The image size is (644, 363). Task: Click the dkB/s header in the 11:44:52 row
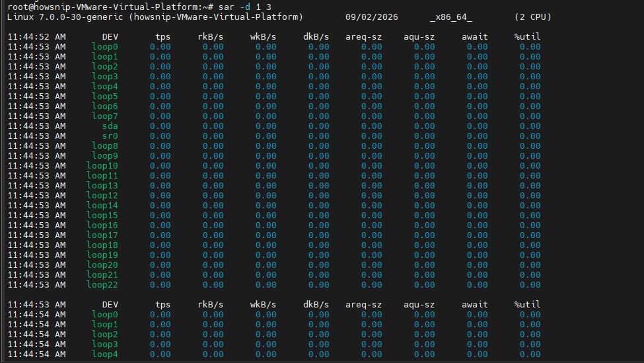tap(316, 36)
